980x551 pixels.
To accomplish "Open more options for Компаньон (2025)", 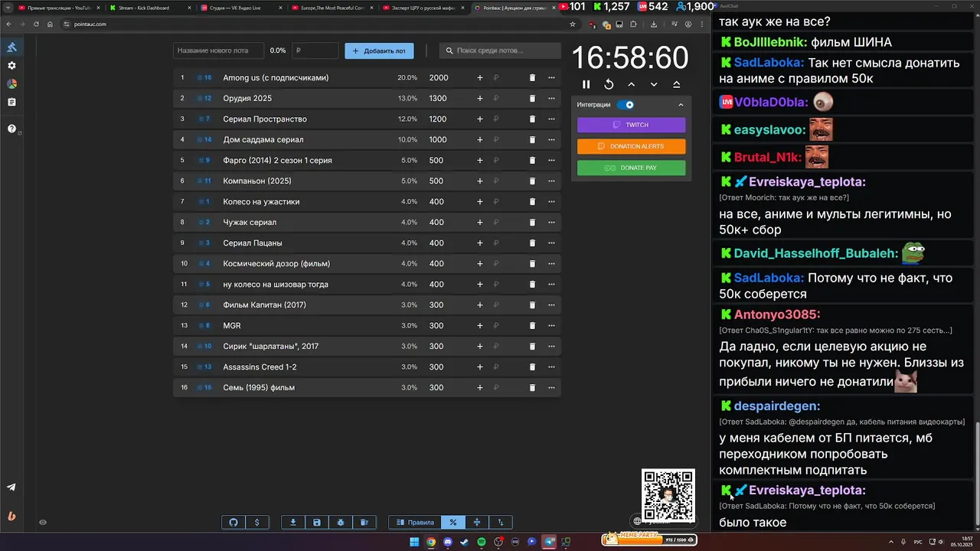I will [x=551, y=181].
